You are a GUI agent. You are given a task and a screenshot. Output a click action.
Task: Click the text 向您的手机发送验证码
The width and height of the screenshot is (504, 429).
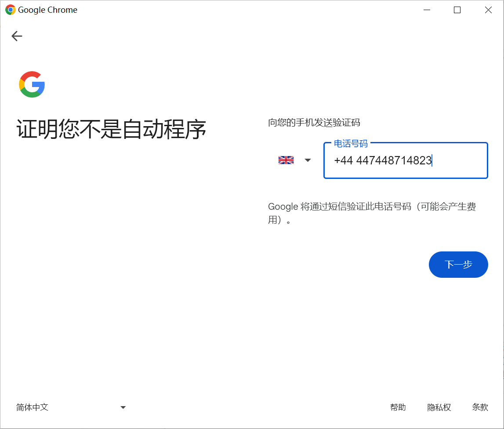[314, 123]
